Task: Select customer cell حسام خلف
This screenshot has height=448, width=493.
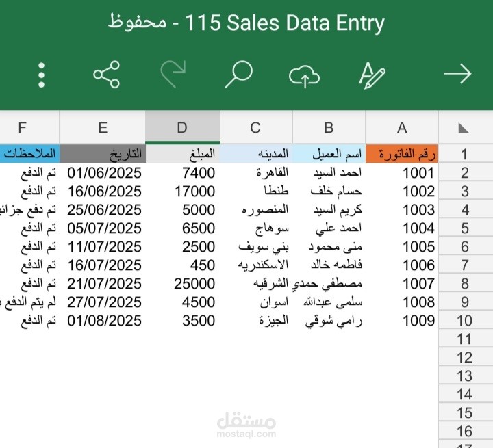Action: (329, 191)
